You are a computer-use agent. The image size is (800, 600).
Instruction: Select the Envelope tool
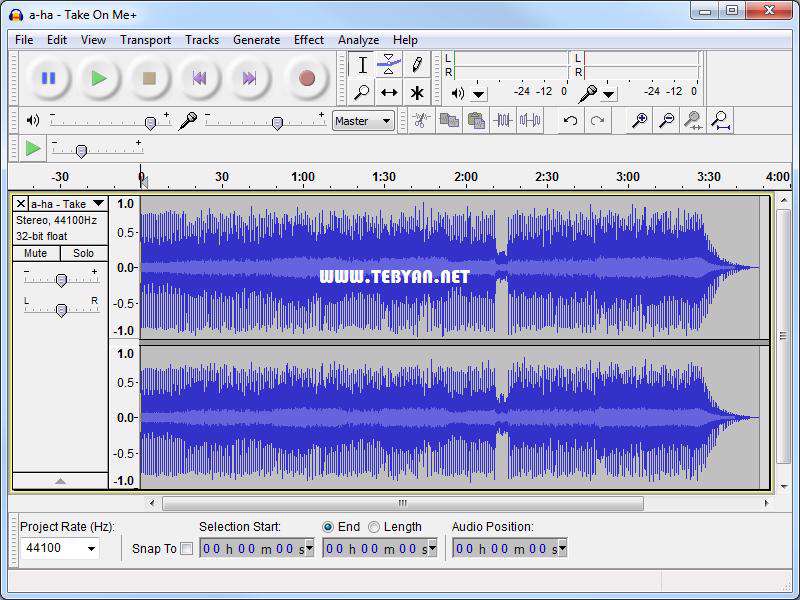388,63
